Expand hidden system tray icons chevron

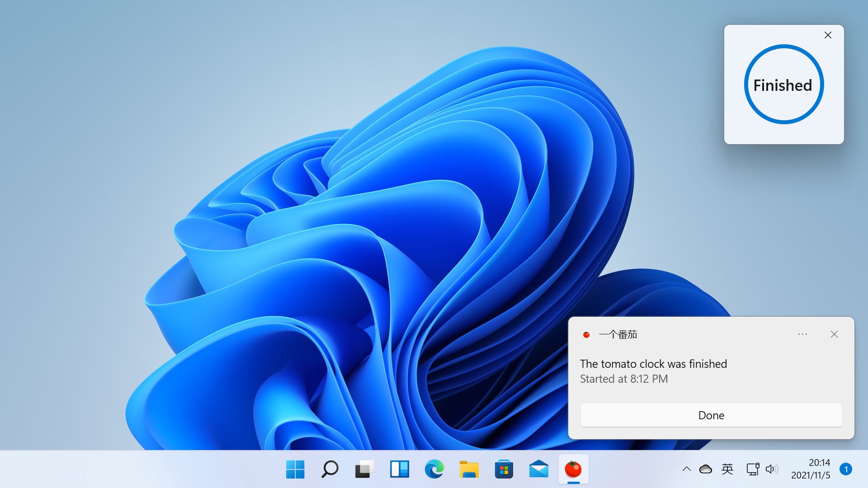[x=686, y=469]
